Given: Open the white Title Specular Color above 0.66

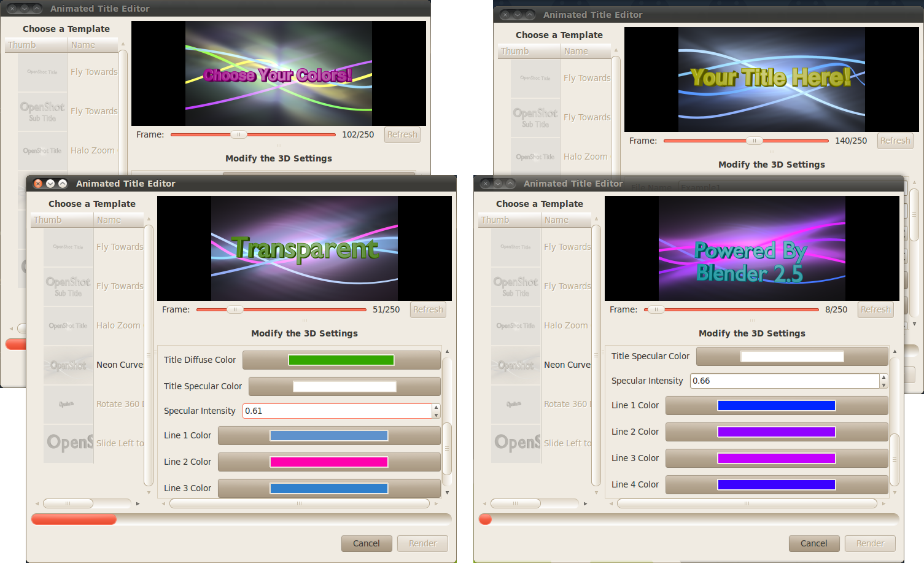Looking at the screenshot, I should 792,356.
